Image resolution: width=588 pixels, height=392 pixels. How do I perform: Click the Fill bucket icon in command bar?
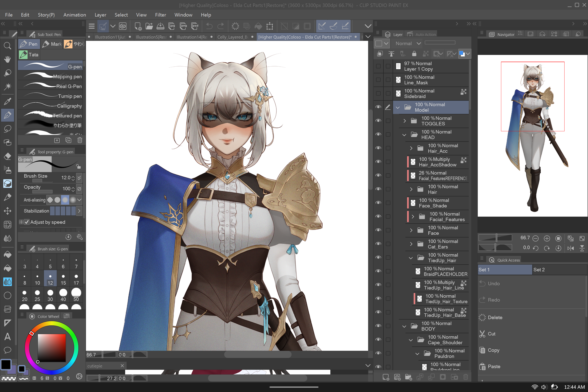258,26
